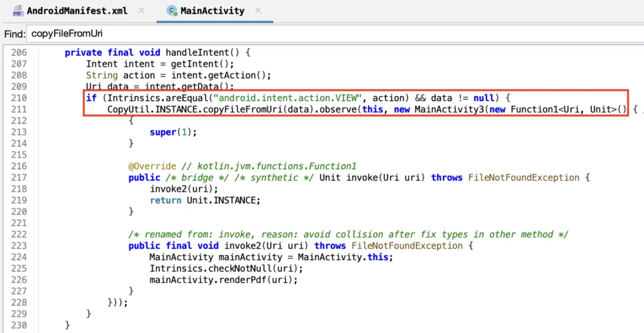Click the class icon beside MainActivity tab

tap(171, 11)
